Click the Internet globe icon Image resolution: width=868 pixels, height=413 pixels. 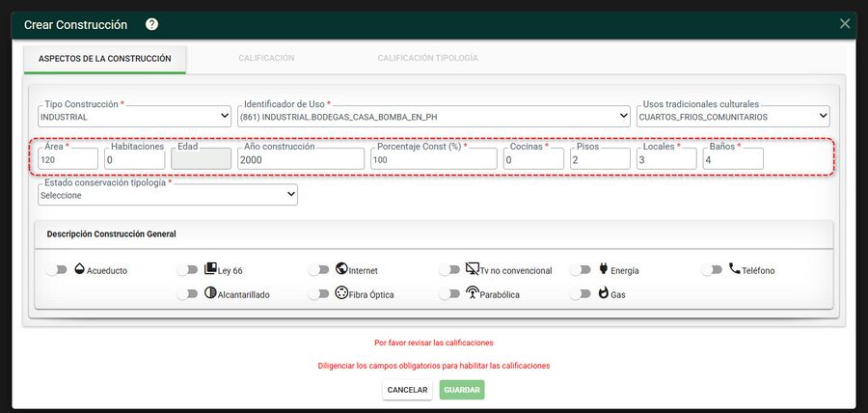pos(341,268)
